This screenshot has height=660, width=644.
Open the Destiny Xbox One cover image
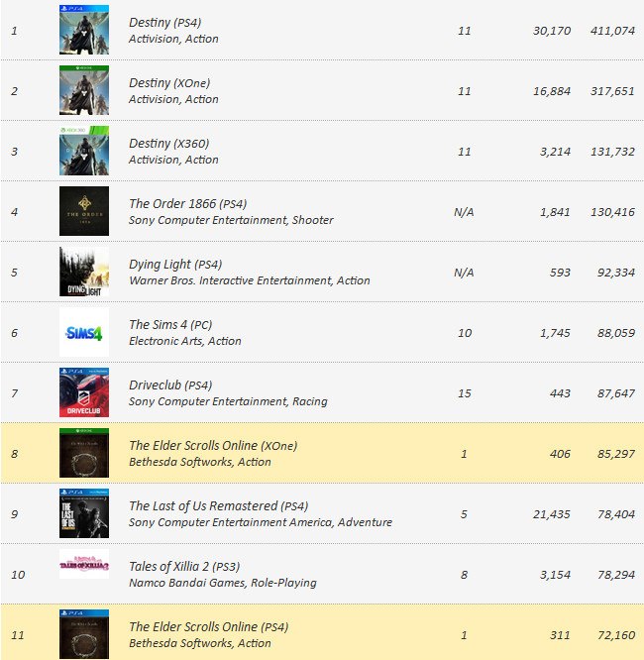(x=84, y=90)
